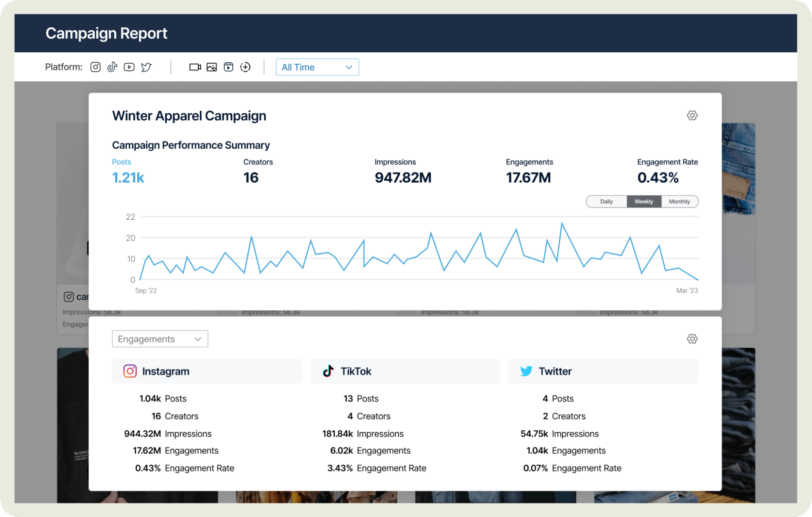Select the video content type icon
Screen dimensions: 812x517
coord(195,67)
